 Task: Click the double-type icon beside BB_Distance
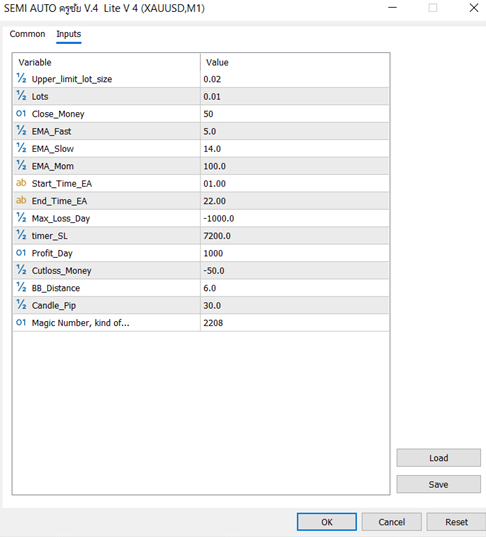tap(21, 288)
